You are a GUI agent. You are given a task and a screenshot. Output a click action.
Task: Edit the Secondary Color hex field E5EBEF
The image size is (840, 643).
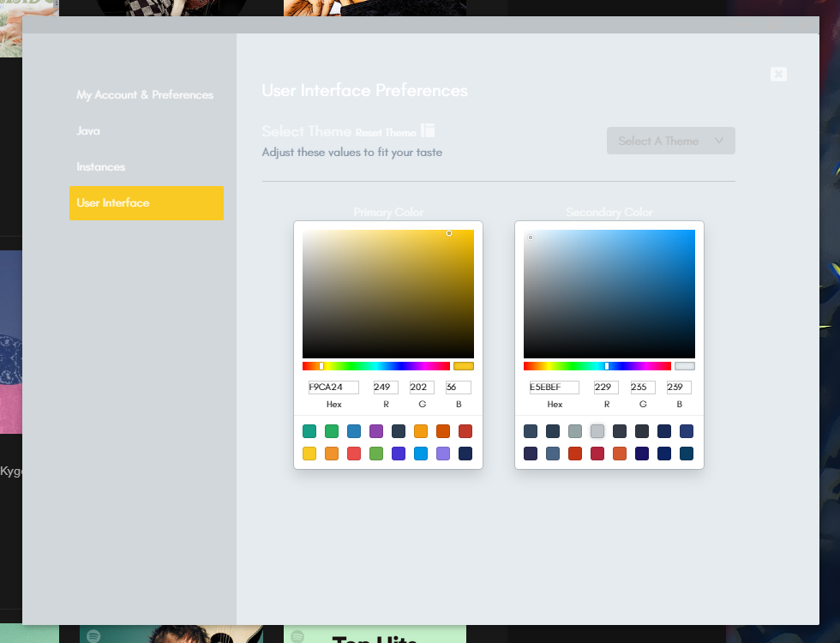[555, 387]
